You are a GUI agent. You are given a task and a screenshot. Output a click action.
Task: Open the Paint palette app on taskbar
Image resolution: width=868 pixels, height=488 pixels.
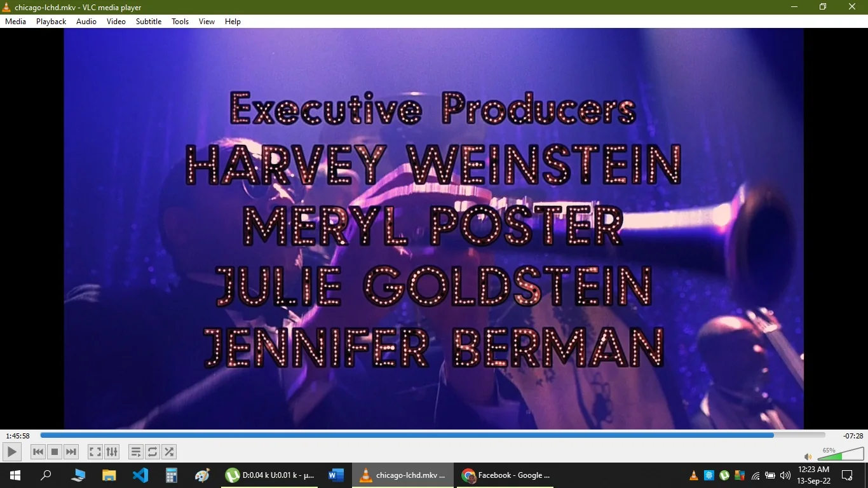coord(202,475)
